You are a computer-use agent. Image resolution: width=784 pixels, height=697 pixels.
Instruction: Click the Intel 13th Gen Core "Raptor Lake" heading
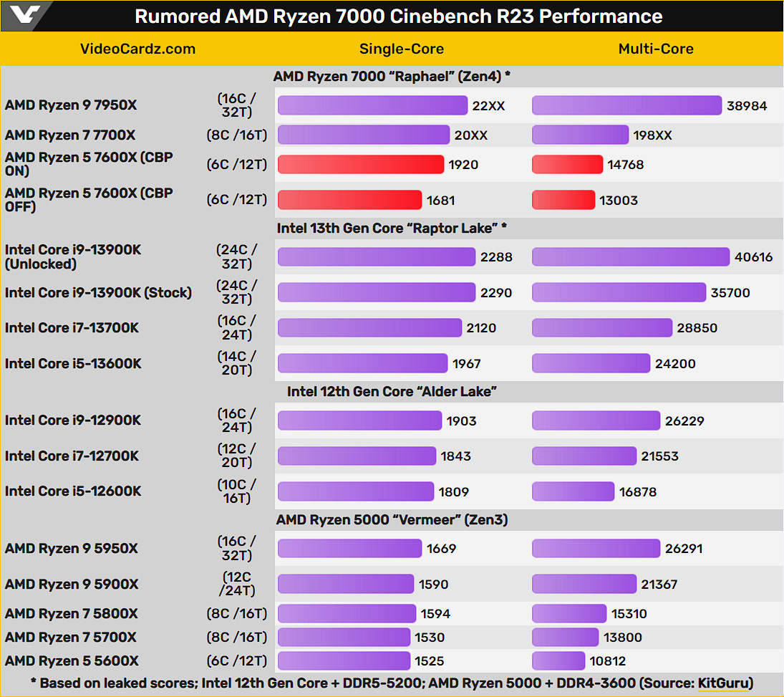click(x=392, y=229)
